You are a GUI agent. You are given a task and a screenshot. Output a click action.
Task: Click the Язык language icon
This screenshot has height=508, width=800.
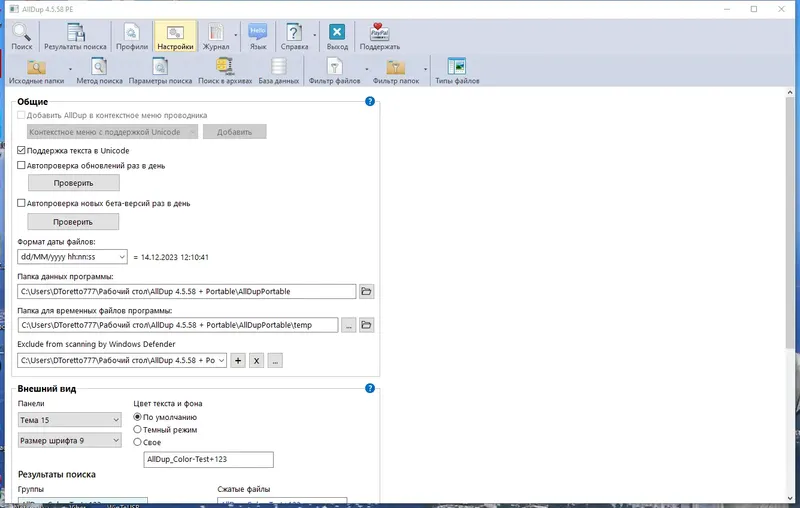click(258, 36)
